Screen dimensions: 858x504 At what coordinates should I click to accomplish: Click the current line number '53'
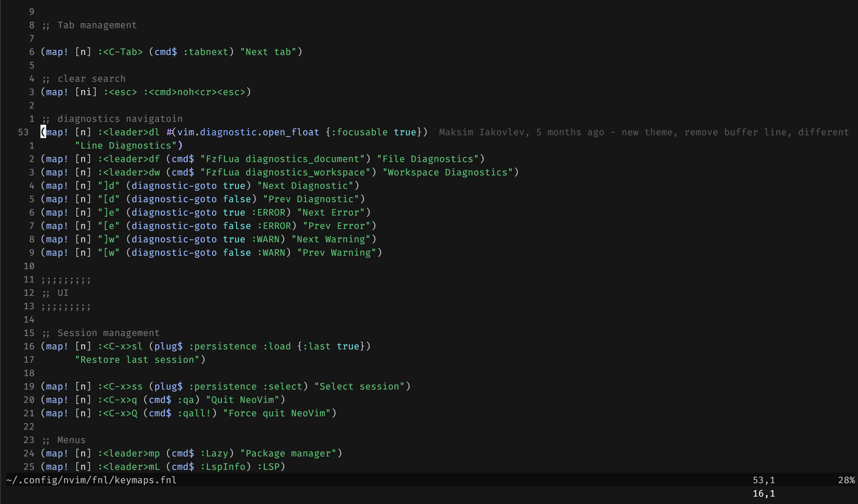[x=23, y=132]
